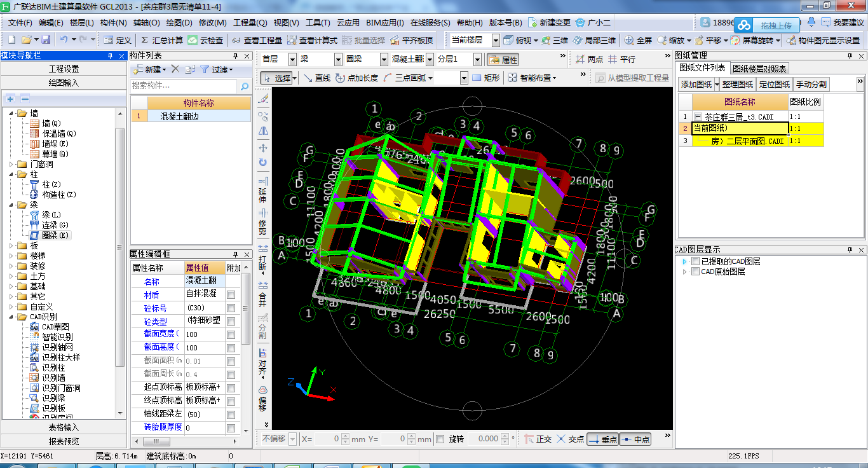Open the 智能布置 smart layout menu

[x=532, y=78]
